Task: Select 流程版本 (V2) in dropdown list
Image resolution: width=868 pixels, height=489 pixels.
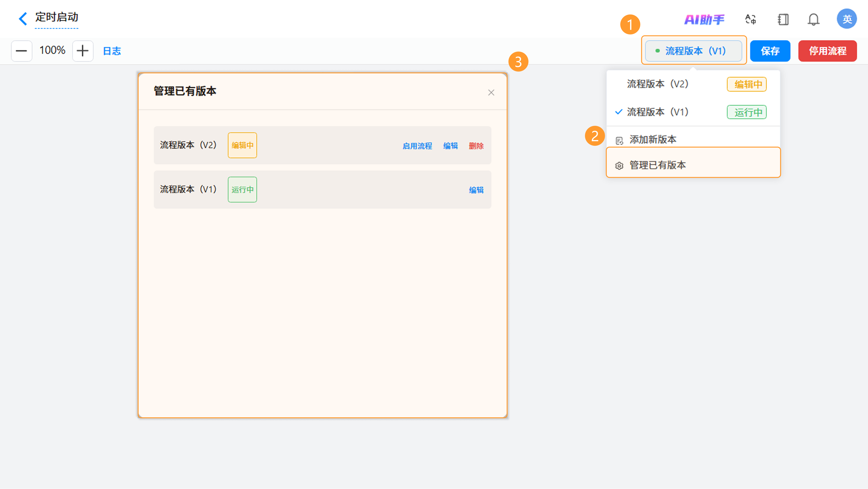Action: pyautogui.click(x=693, y=84)
